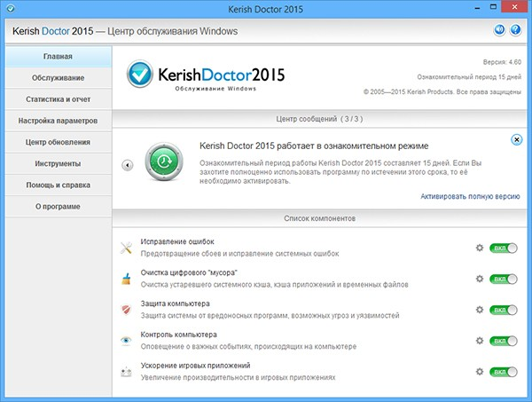
Task: Open settings gear for Исправление ошибок
Action: click(480, 248)
